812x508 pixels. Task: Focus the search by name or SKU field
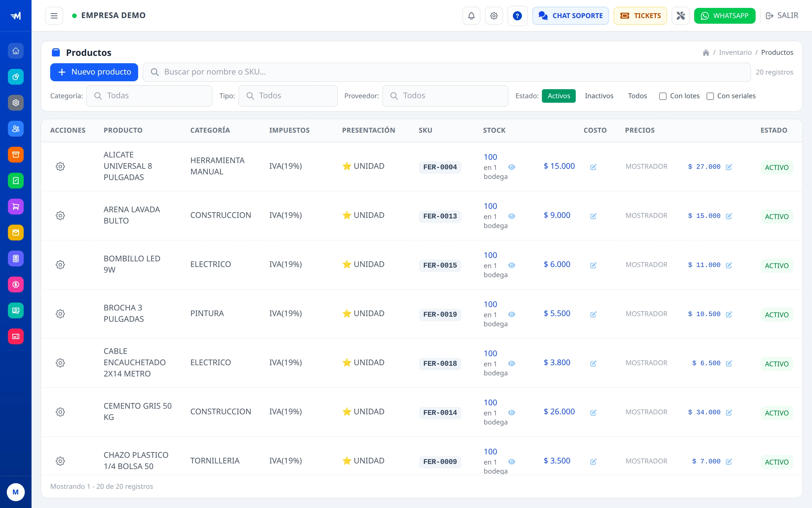[x=447, y=72]
